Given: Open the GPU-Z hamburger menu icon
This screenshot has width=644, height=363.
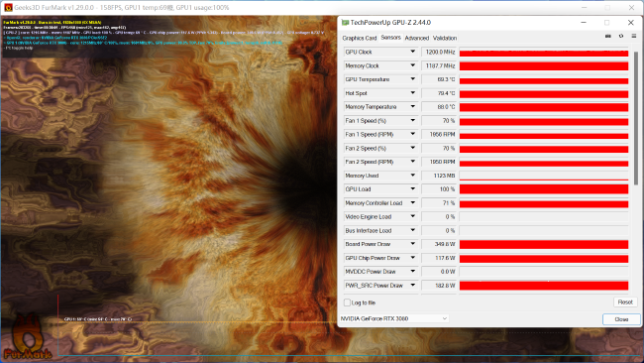Looking at the screenshot, I should coord(634,36).
